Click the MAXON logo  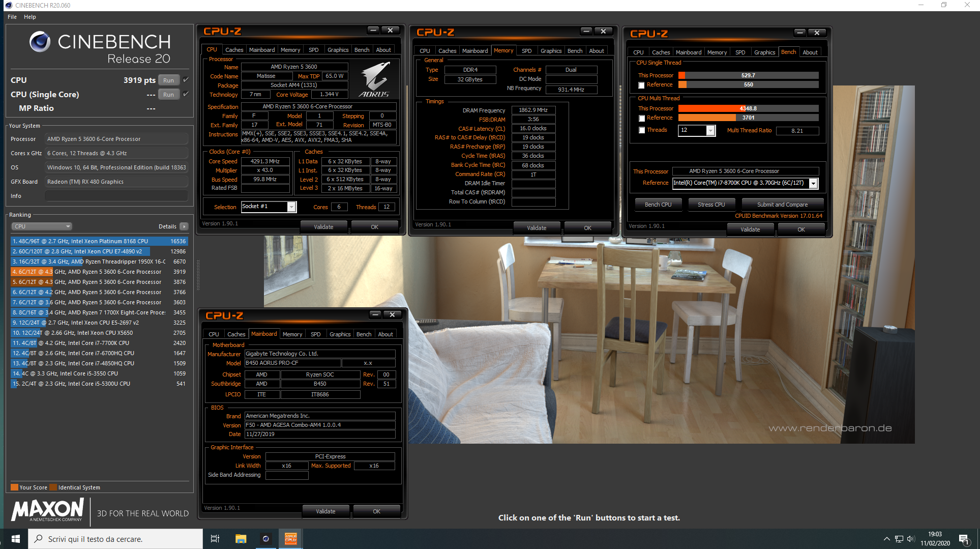click(48, 510)
